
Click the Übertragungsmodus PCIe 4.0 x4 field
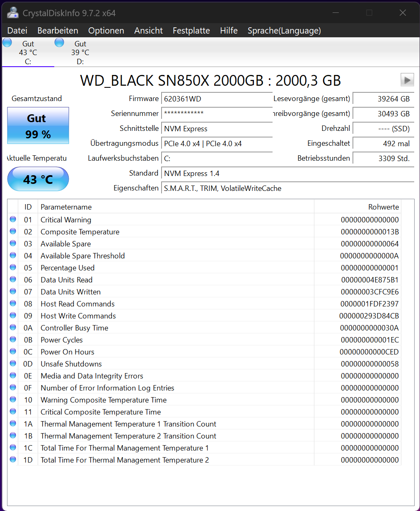(217, 144)
